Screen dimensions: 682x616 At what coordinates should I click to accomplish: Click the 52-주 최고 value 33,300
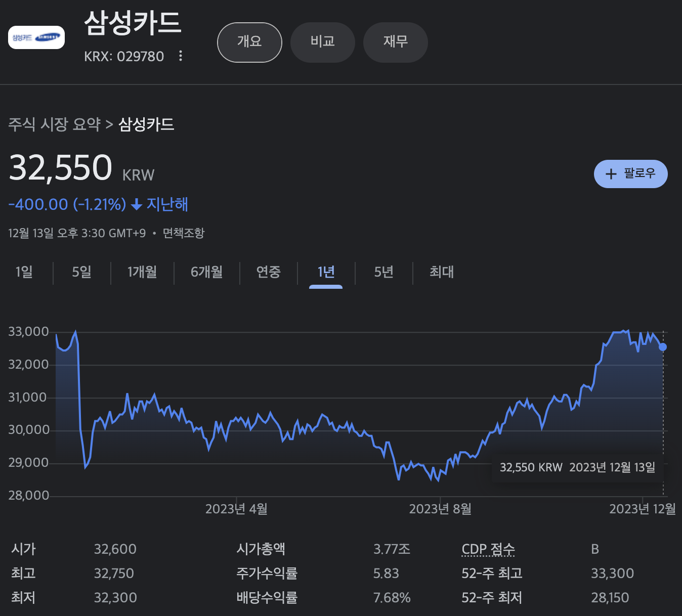(x=612, y=574)
